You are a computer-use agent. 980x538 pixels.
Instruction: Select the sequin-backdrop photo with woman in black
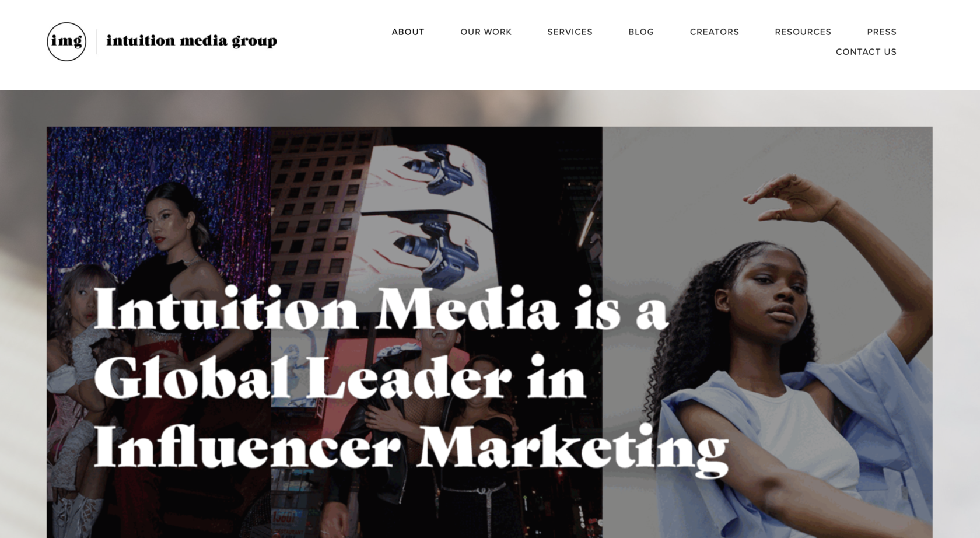[159, 332]
